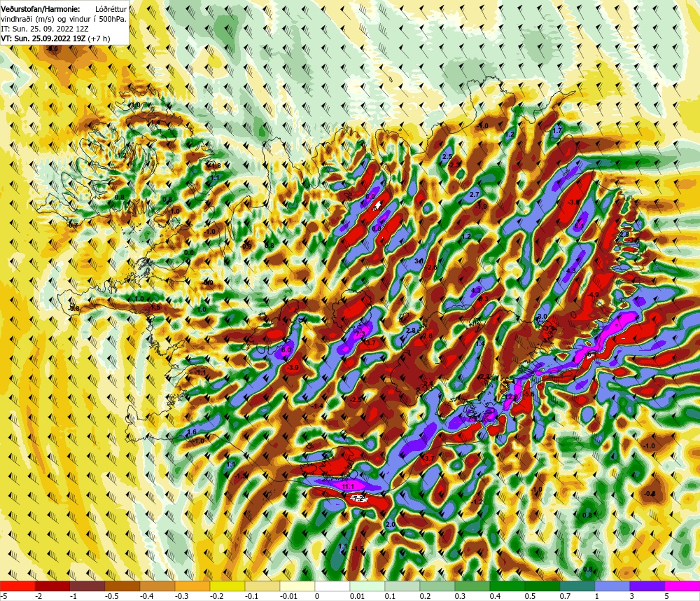
Task: Click the legend swatch between 0.4 and 0.5
Action: (x=507, y=586)
